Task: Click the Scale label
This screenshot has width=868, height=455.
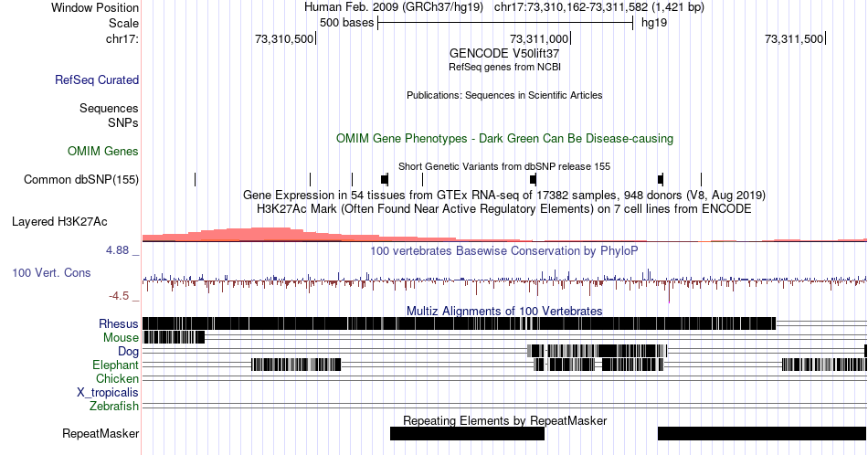Action: (x=123, y=23)
